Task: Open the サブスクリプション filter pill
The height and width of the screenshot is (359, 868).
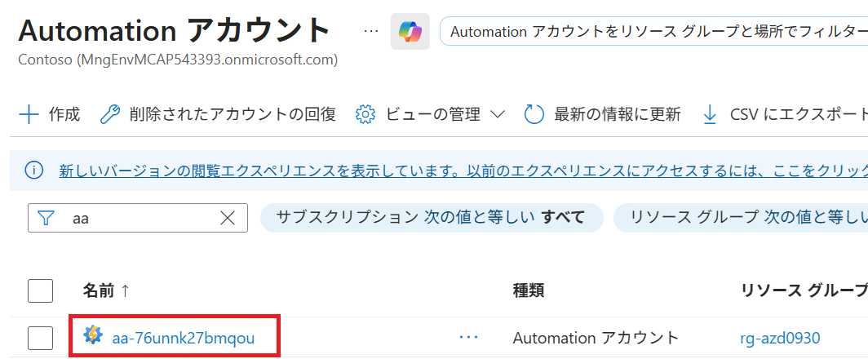Action: coord(432,217)
